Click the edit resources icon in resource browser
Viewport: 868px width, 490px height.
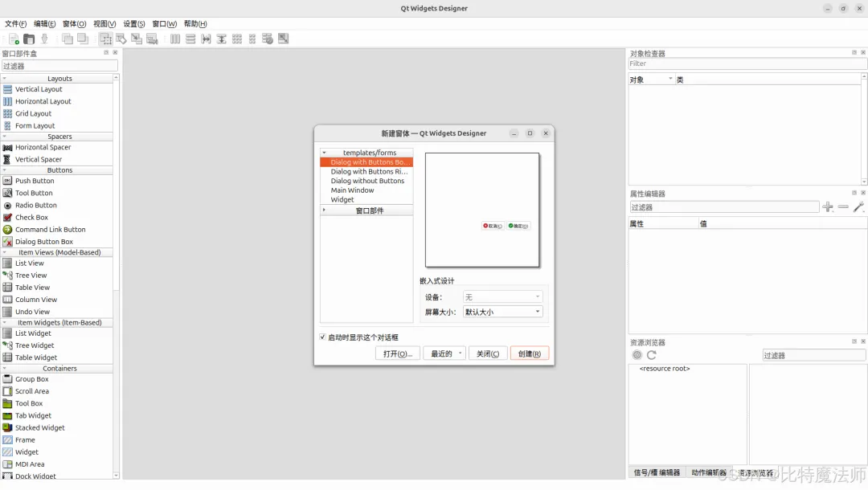point(637,355)
